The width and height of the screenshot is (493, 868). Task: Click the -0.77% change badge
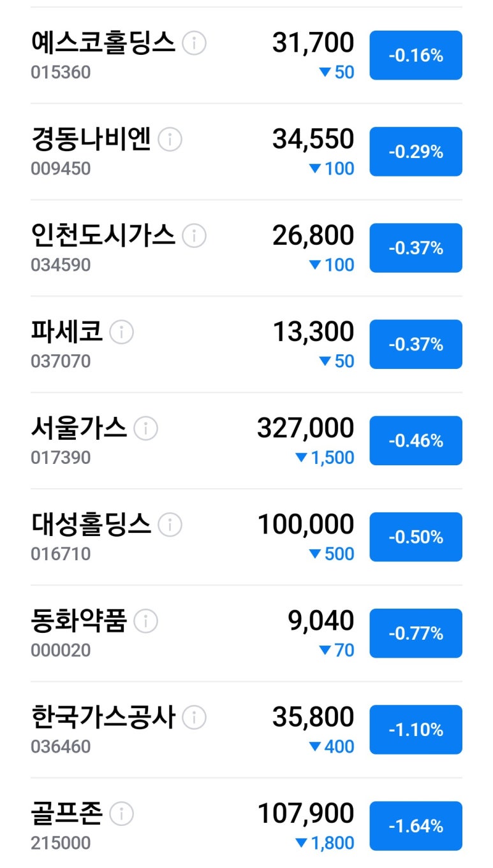[x=416, y=633]
